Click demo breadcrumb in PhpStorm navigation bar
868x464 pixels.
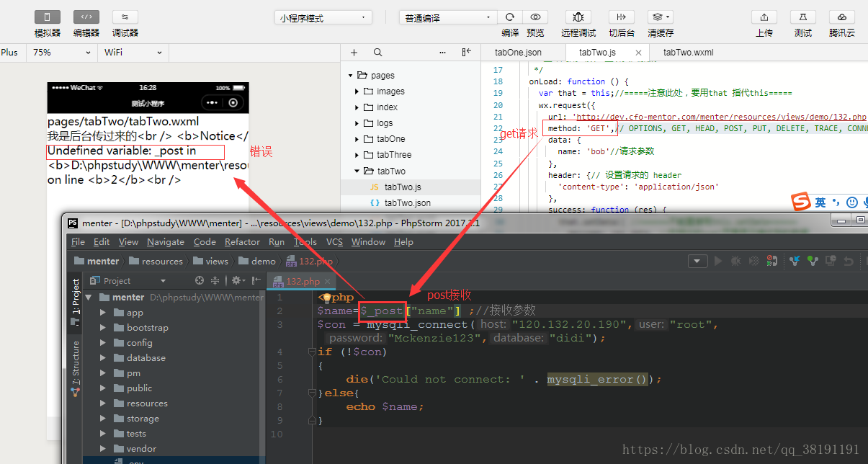click(x=257, y=261)
